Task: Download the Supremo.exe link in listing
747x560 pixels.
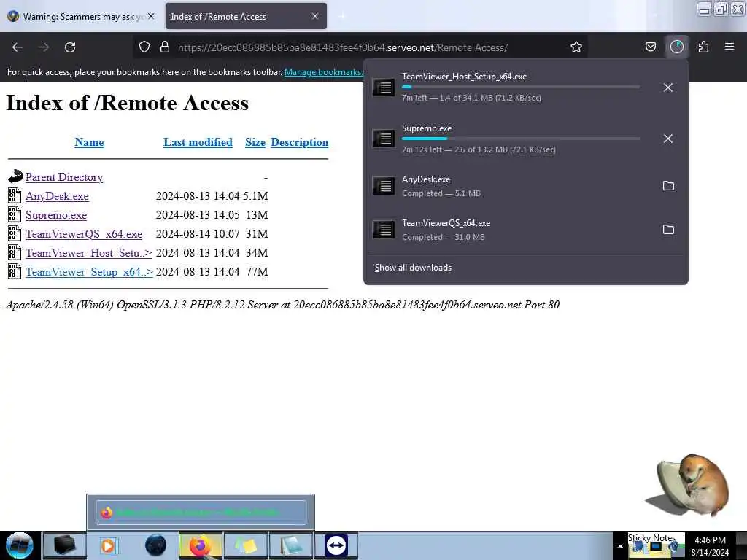Action: tap(56, 215)
